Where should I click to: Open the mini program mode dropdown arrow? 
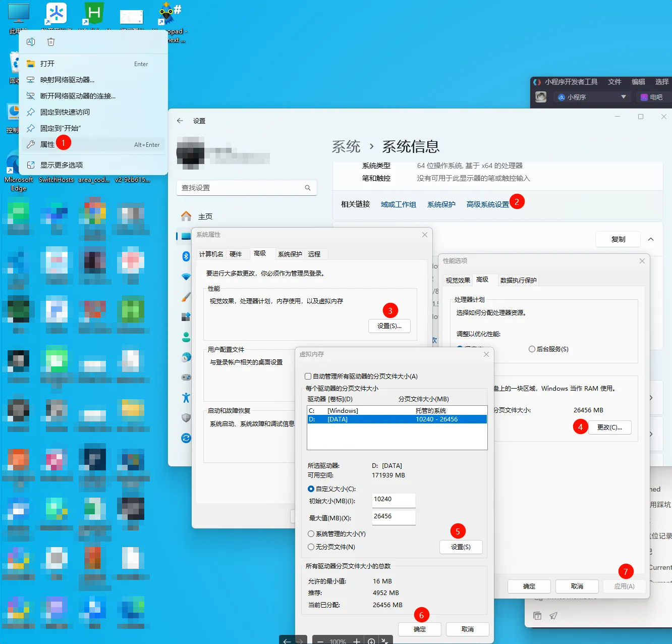click(x=624, y=97)
